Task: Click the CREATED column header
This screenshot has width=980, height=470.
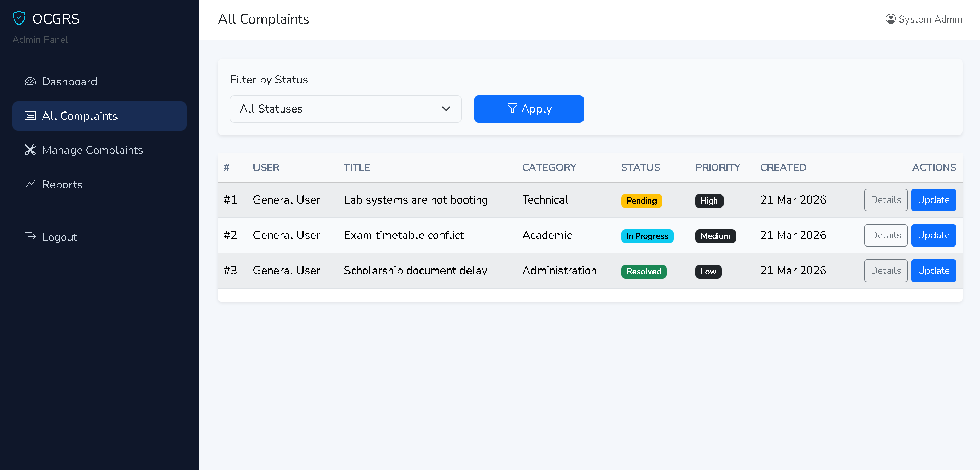Action: pyautogui.click(x=783, y=167)
